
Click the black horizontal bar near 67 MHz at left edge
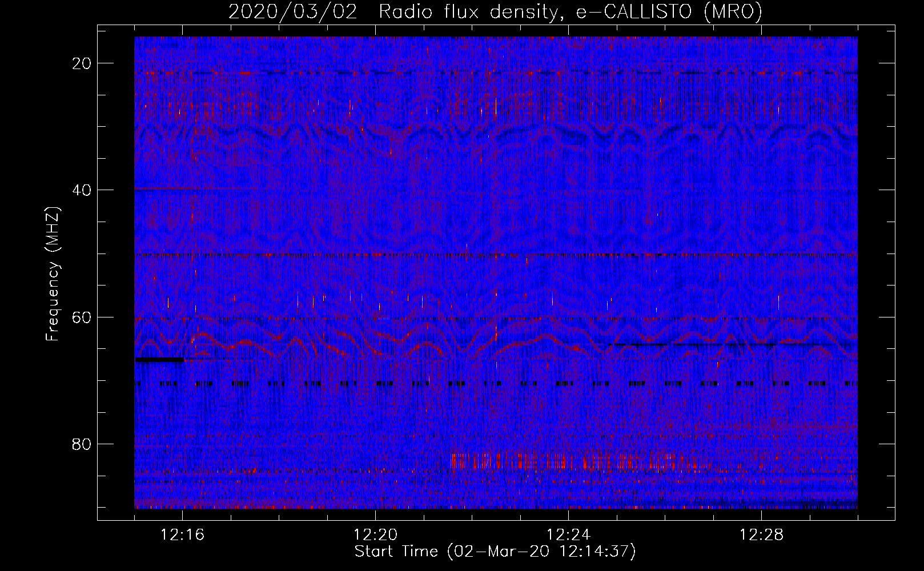tap(159, 360)
